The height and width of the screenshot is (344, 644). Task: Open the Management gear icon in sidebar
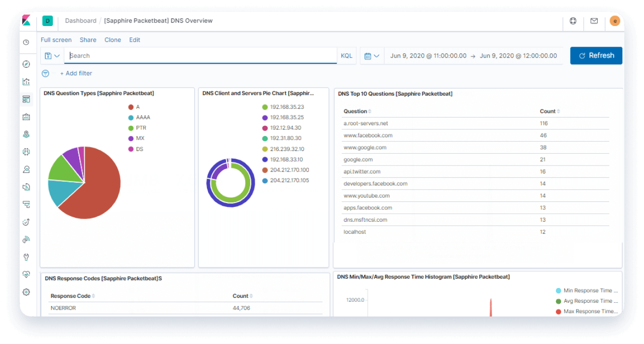(26, 291)
